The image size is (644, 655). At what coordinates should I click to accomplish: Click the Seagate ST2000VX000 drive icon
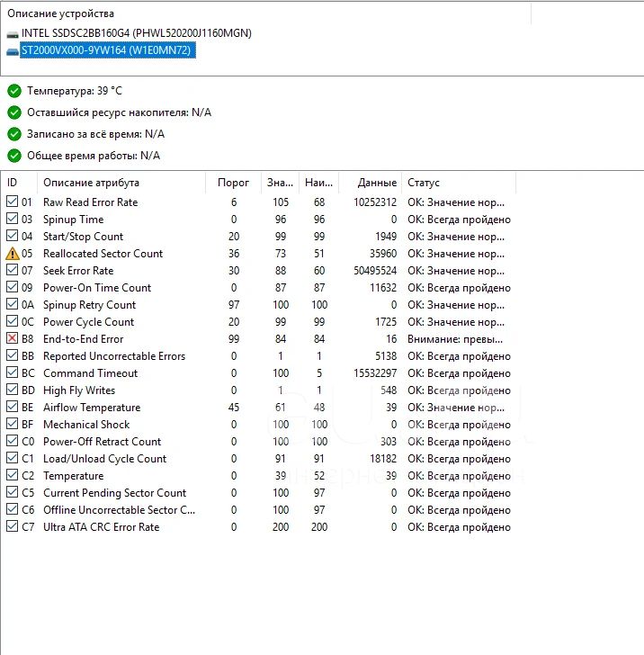[13, 51]
